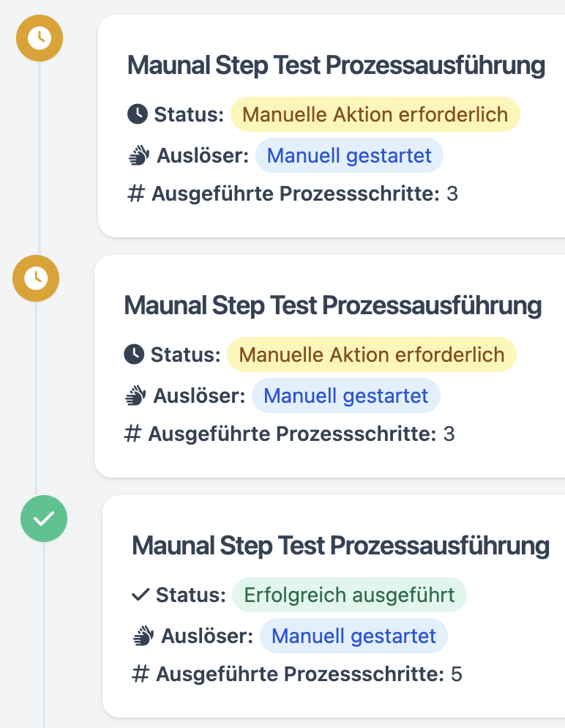
Task: Open the middle Maunal Step Test Prozessausführung title
Action: click(x=333, y=305)
